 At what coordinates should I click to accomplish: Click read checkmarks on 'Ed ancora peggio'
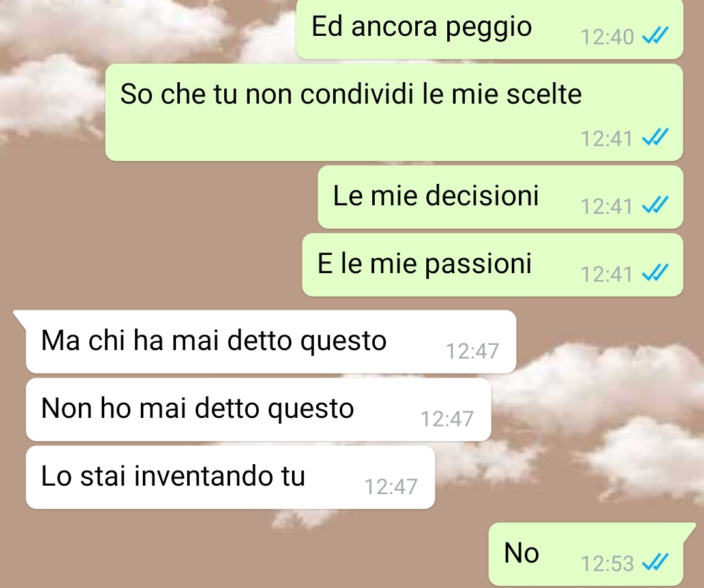[656, 35]
